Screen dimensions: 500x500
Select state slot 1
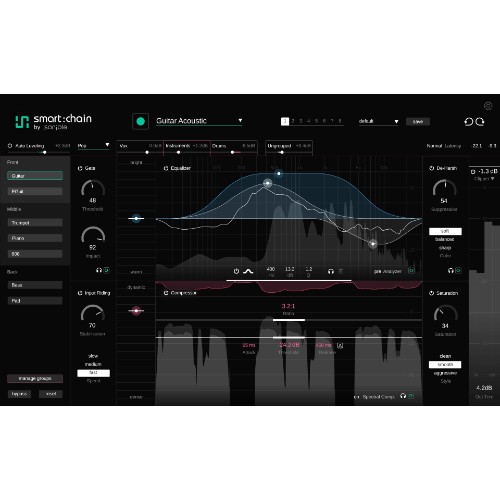click(x=285, y=121)
